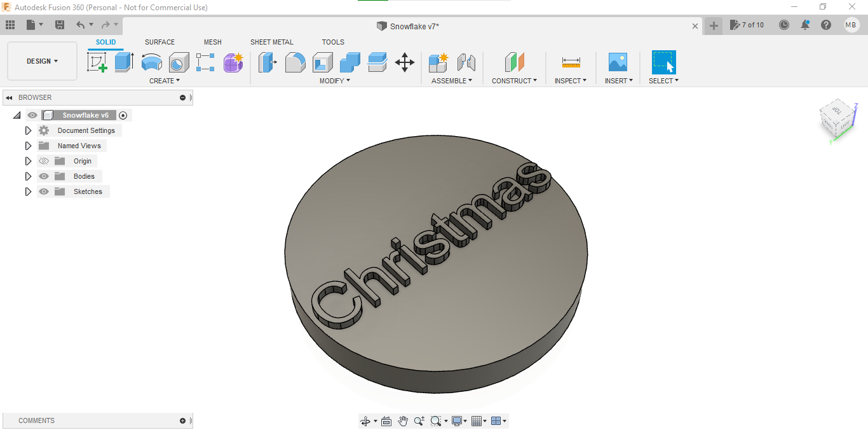
Task: Click the Look At tool
Action: coord(386,421)
